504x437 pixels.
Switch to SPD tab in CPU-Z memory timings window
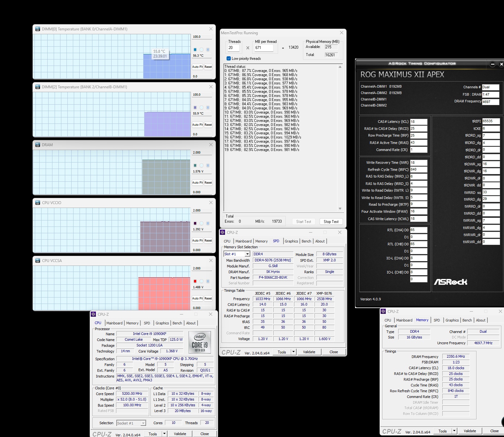point(437,320)
